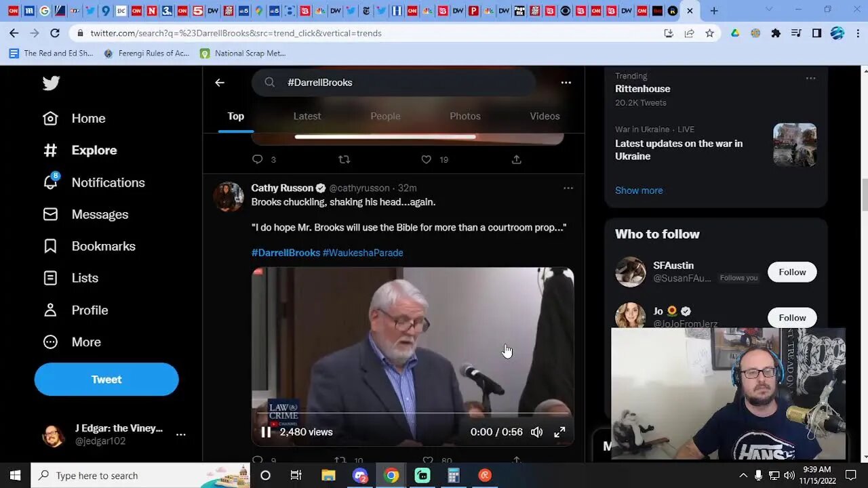This screenshot has height=488, width=868.
Task: Go back with the search back arrow
Action: point(220,82)
